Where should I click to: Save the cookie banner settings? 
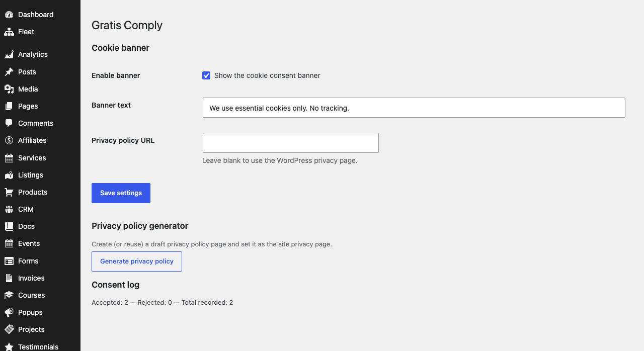pos(121,193)
